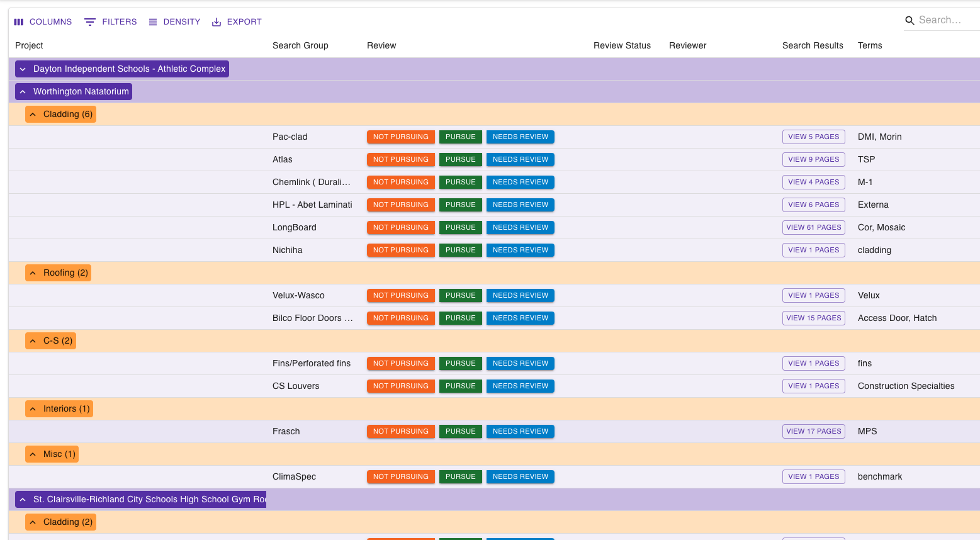980x540 pixels.
Task: Open the Filters panel
Action: pyautogui.click(x=111, y=22)
